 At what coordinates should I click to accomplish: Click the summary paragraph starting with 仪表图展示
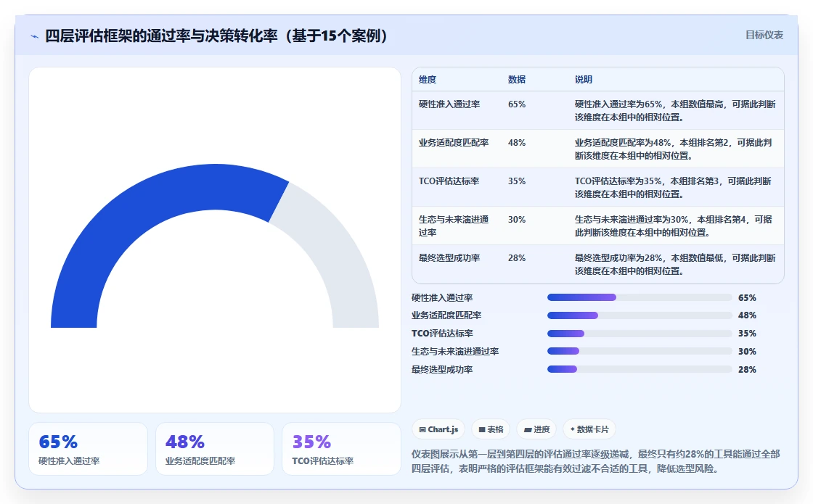coord(596,461)
